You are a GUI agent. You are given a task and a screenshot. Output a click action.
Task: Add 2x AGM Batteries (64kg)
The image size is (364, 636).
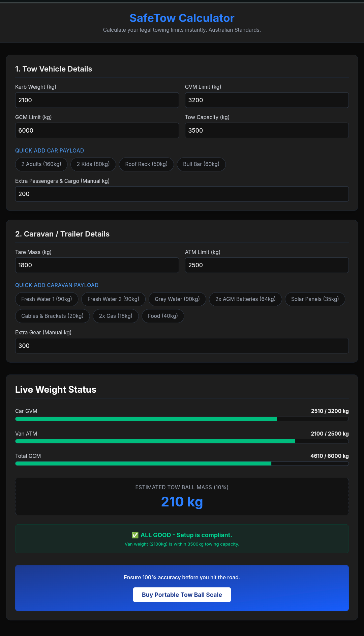[x=245, y=299]
